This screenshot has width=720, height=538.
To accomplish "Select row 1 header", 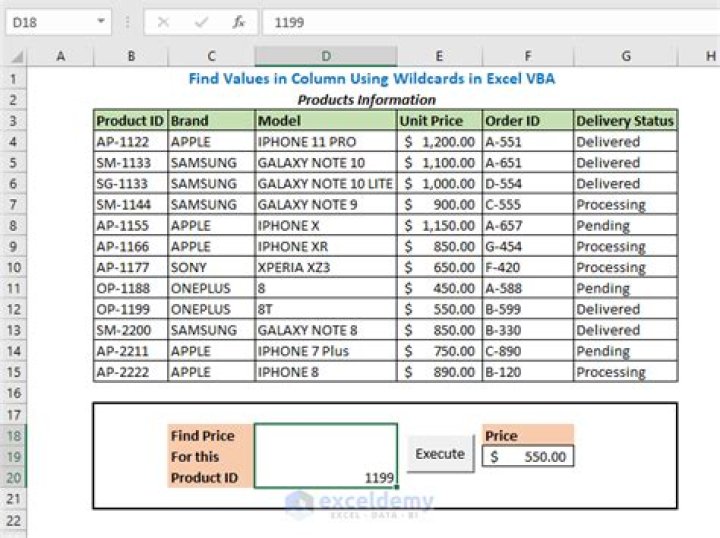I will click(x=13, y=79).
